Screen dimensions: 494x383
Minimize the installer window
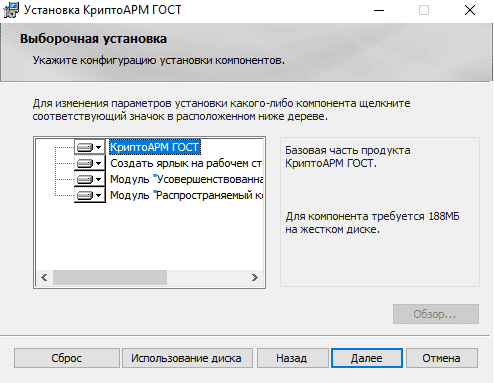coord(379,10)
